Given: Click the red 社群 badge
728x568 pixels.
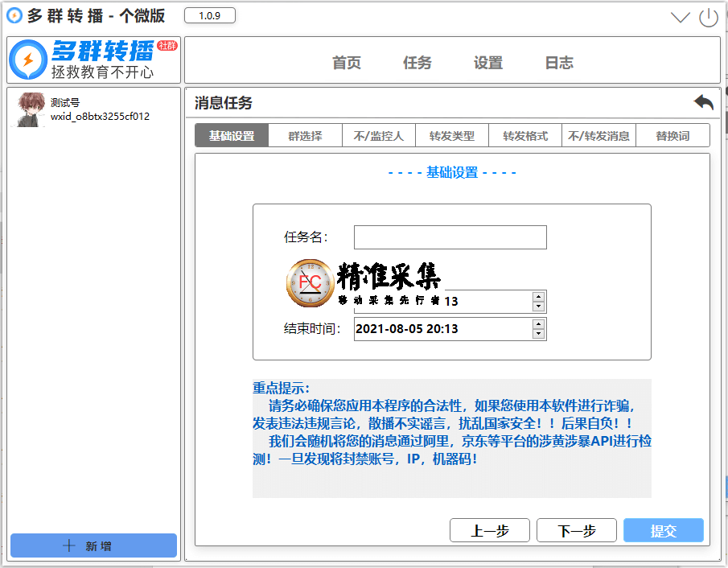Looking at the screenshot, I should [167, 46].
